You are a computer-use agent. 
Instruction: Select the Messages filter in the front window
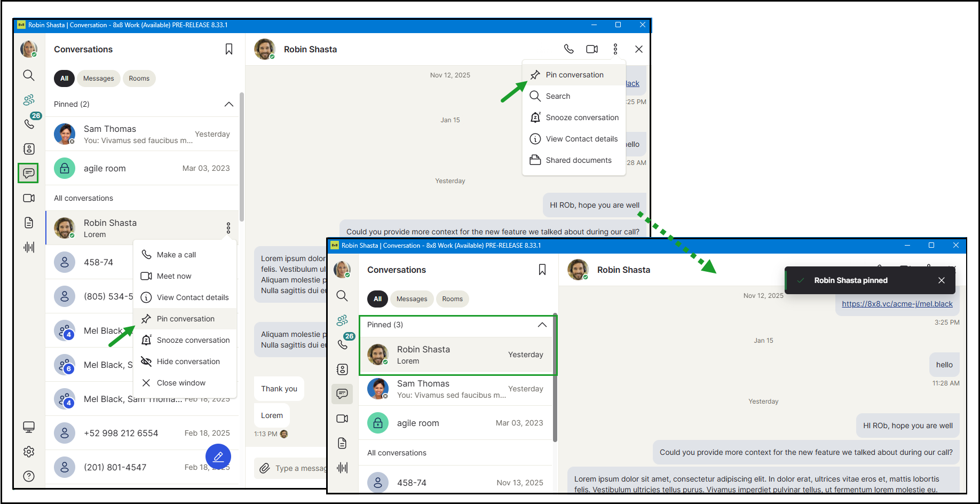coord(412,299)
